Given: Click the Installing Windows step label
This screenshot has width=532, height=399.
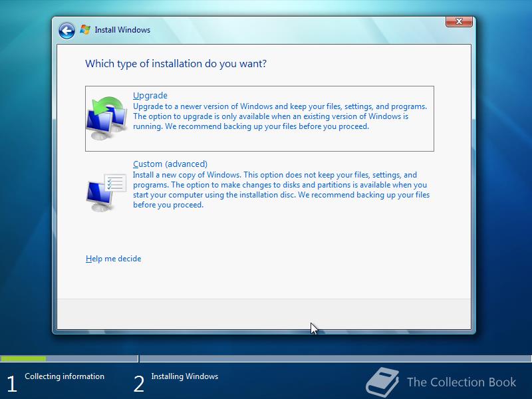Looking at the screenshot, I should [185, 376].
